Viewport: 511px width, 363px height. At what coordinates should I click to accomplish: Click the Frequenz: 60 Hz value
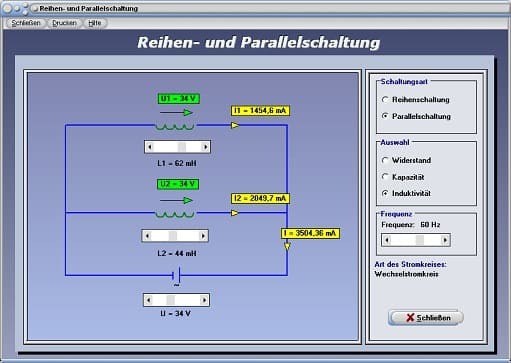pos(430,225)
